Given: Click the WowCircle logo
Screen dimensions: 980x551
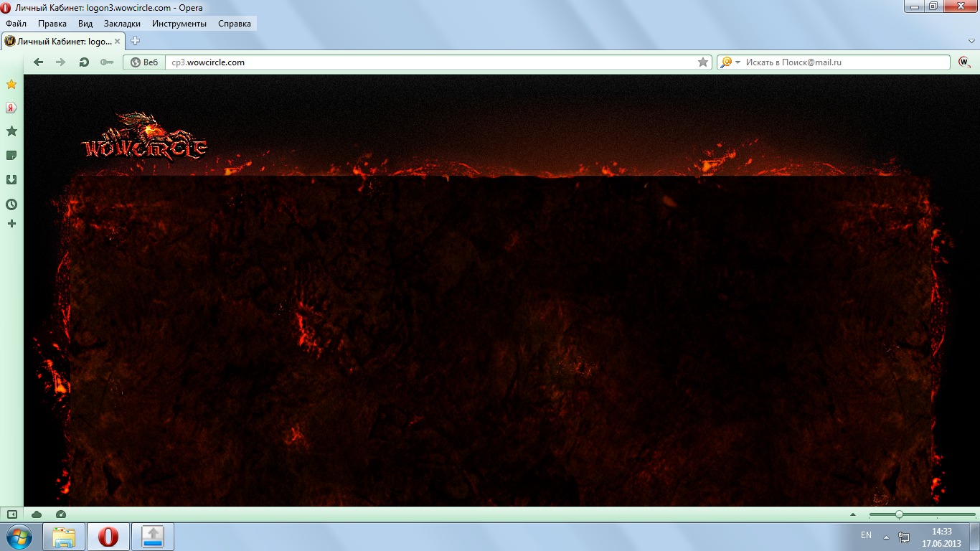Looking at the screenshot, I should [x=144, y=136].
